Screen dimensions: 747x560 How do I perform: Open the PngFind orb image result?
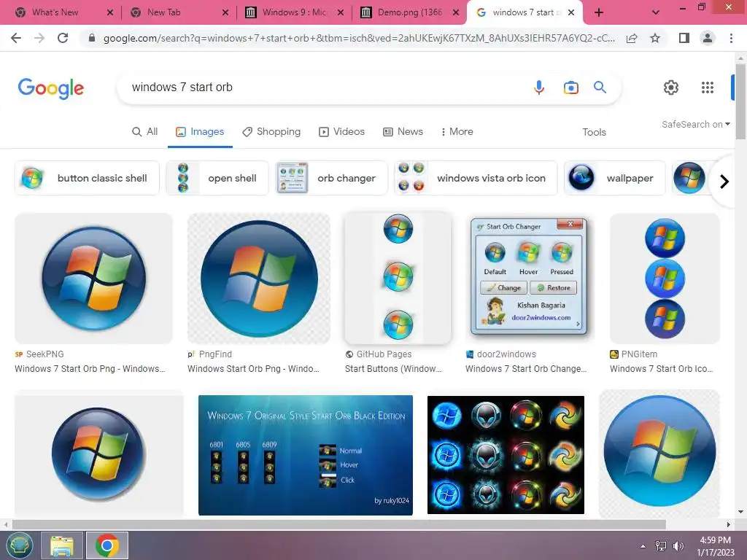tap(259, 279)
